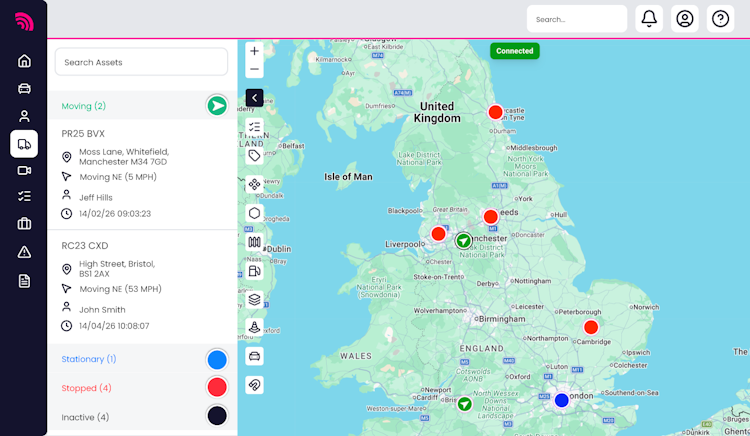
Task: Select the blue marker at London
Action: (x=562, y=400)
